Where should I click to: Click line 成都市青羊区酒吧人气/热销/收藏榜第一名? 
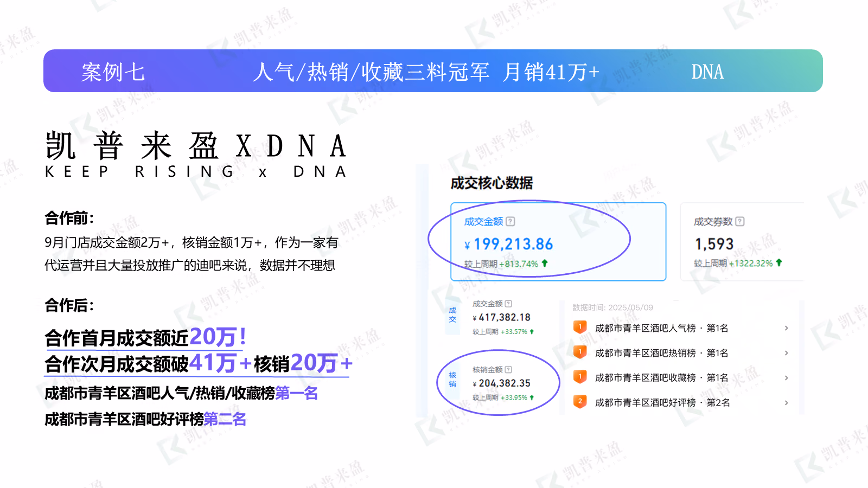(181, 393)
